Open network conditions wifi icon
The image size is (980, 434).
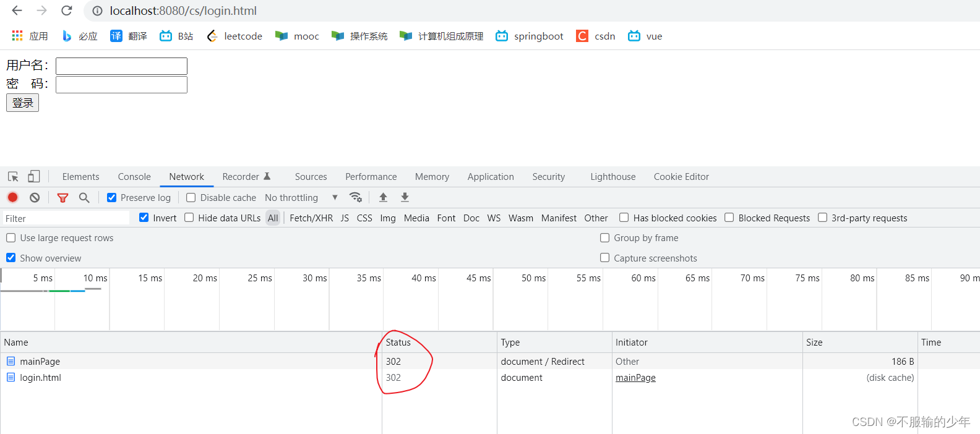coord(356,197)
